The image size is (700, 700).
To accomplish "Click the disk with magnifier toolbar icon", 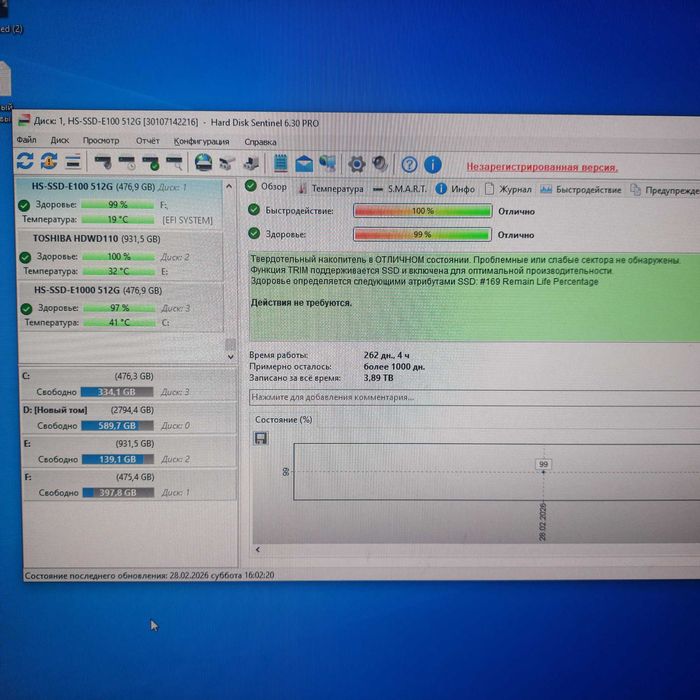I will click(175, 163).
